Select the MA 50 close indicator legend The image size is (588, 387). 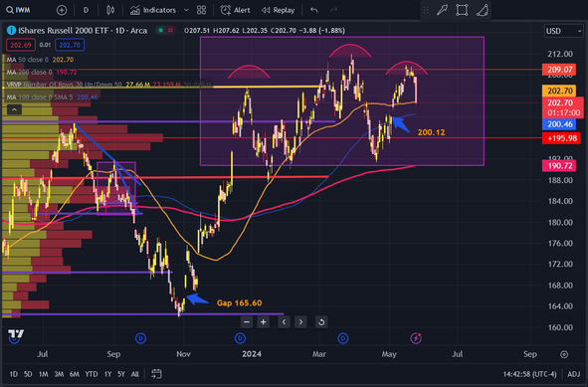(40, 60)
